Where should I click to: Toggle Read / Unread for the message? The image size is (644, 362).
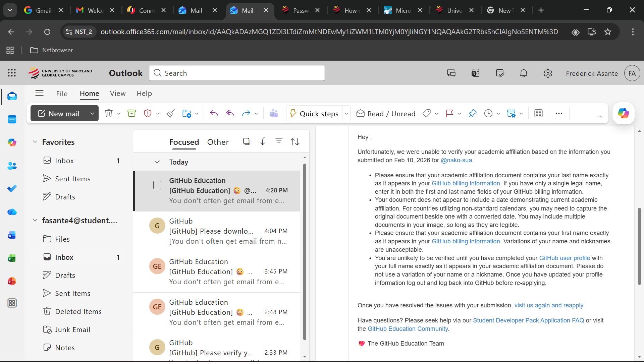point(386,114)
